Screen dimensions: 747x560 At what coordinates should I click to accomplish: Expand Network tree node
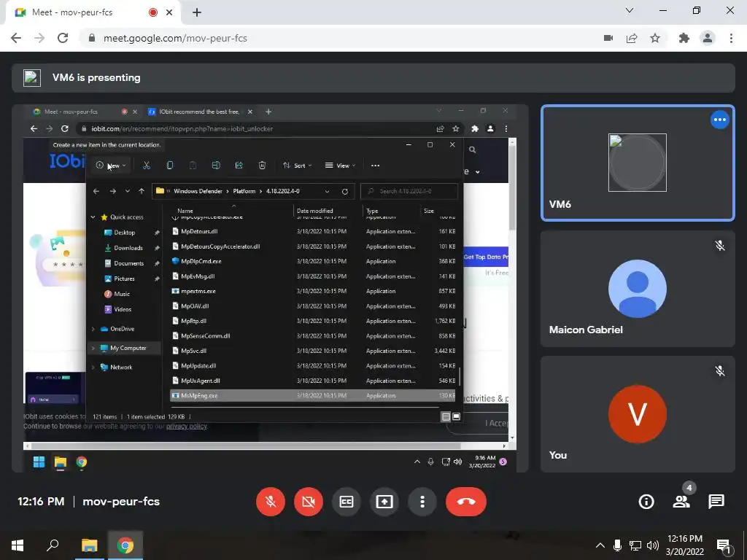[x=93, y=367]
